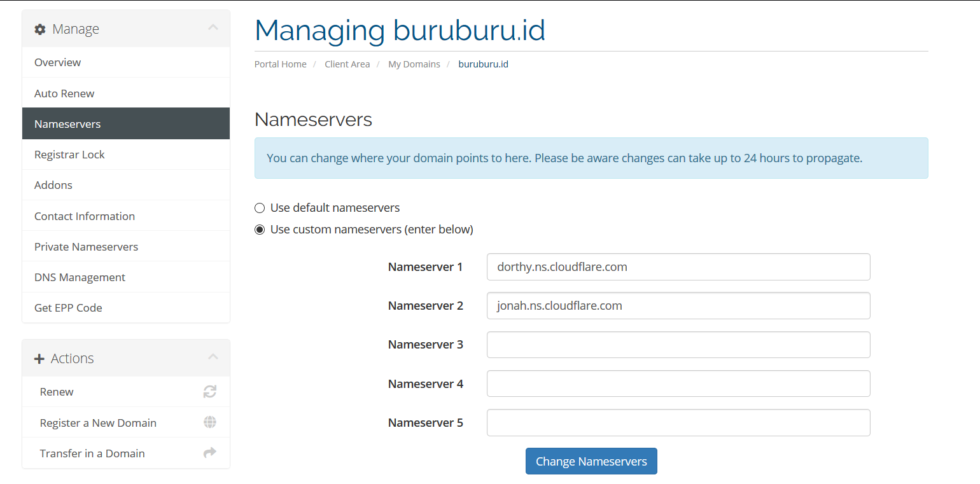Click the globe icon for Register a New Domain
This screenshot has width=980, height=484.
210,422
